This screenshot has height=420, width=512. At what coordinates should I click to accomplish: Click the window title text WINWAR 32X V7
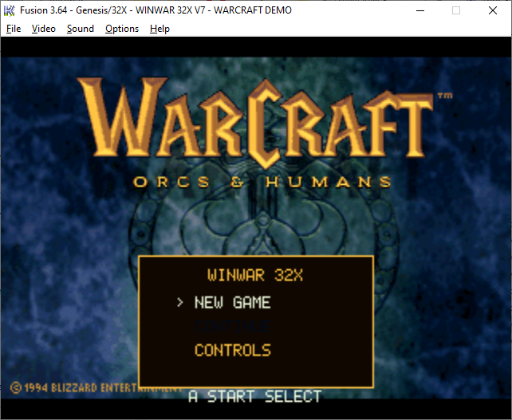pos(170,10)
